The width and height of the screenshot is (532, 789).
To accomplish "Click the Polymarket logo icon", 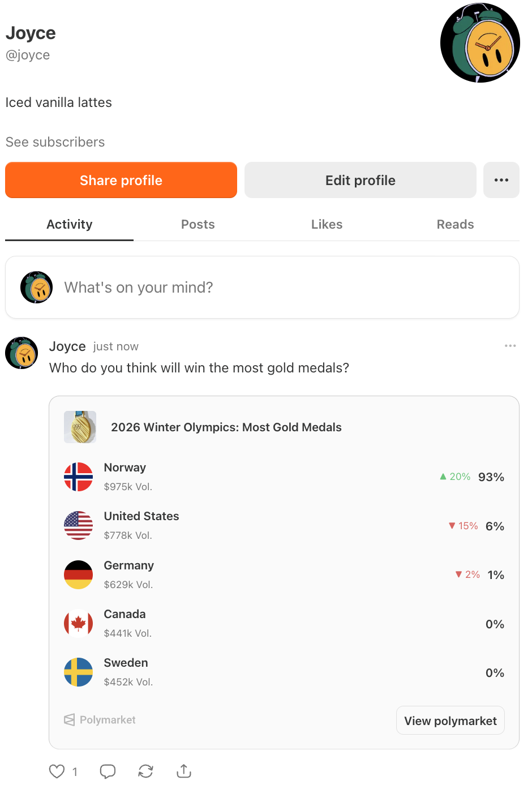I will pyautogui.click(x=70, y=720).
